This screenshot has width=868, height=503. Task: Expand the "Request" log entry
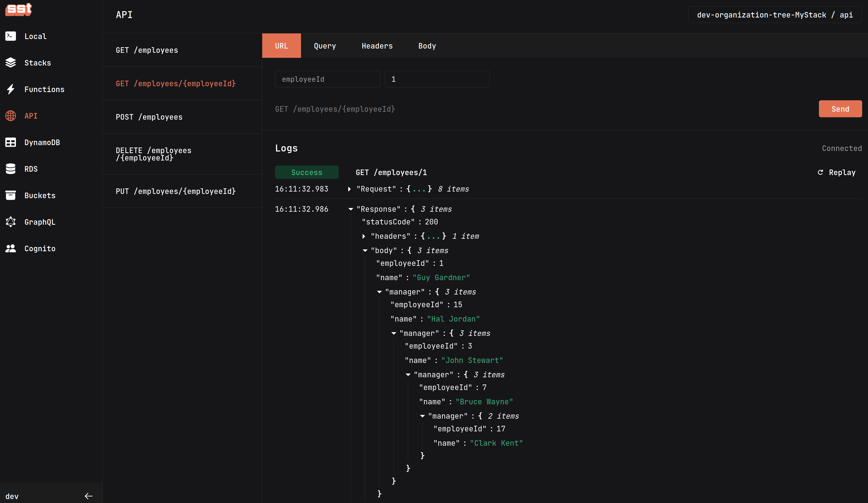click(x=349, y=189)
